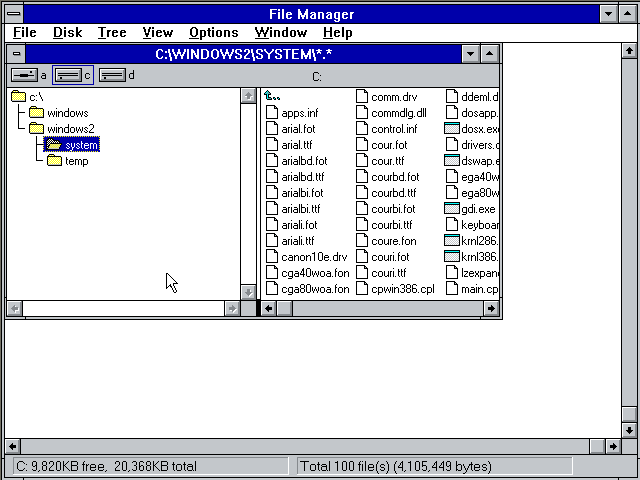640x480 pixels.
Task: Select comm.drv file icon
Action: pyautogui.click(x=362, y=96)
